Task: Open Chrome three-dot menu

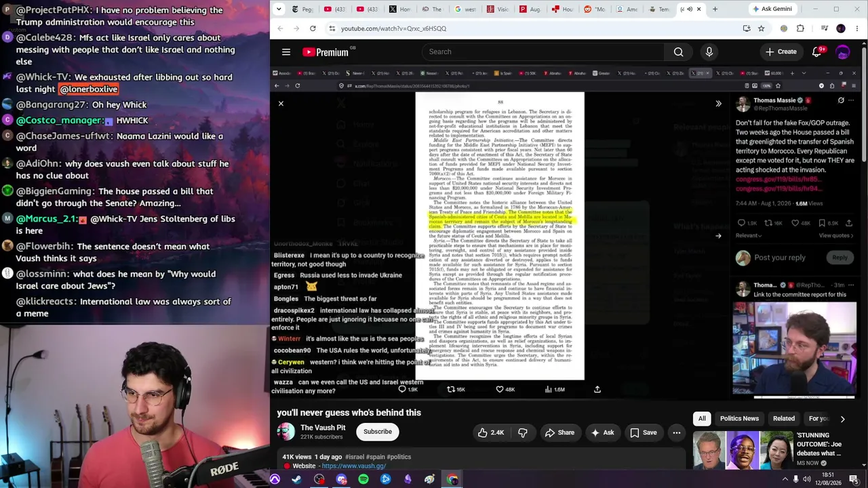Action: point(856,28)
